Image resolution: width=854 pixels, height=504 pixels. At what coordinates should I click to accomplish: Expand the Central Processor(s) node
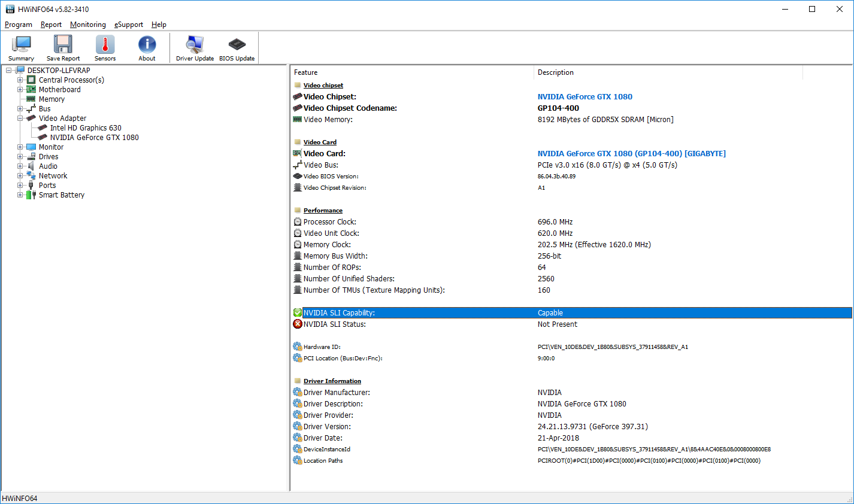[x=20, y=80]
